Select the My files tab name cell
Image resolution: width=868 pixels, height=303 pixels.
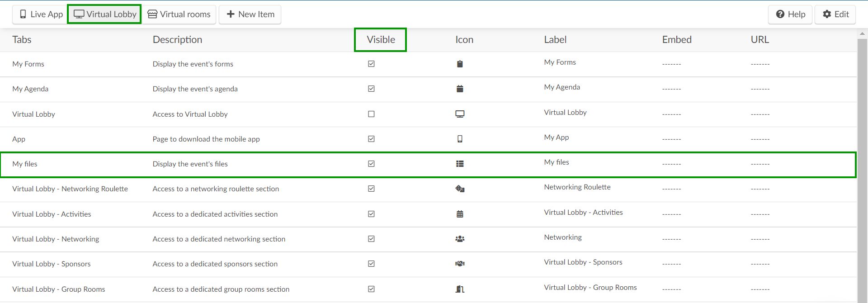(25, 164)
